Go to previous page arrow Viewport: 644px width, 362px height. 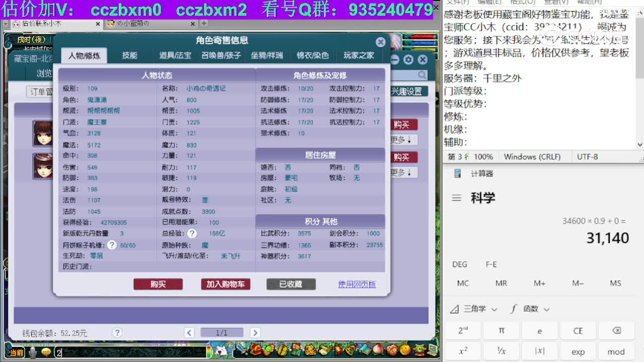(x=189, y=332)
